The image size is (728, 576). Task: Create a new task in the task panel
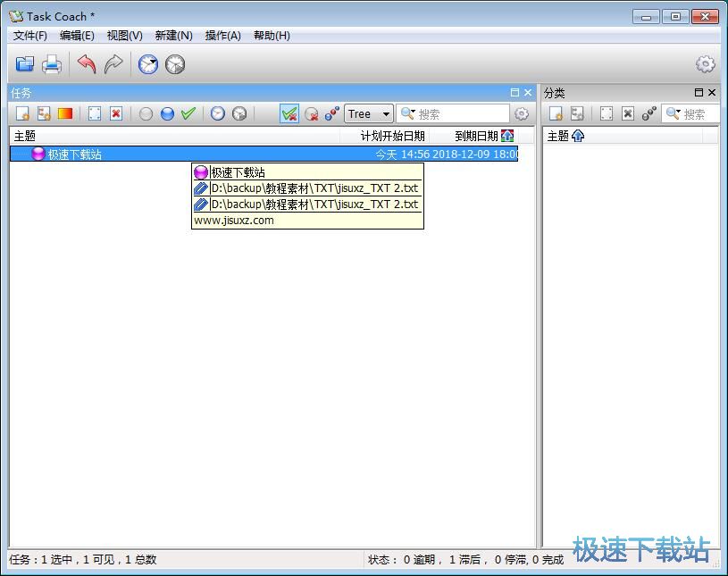(x=22, y=113)
